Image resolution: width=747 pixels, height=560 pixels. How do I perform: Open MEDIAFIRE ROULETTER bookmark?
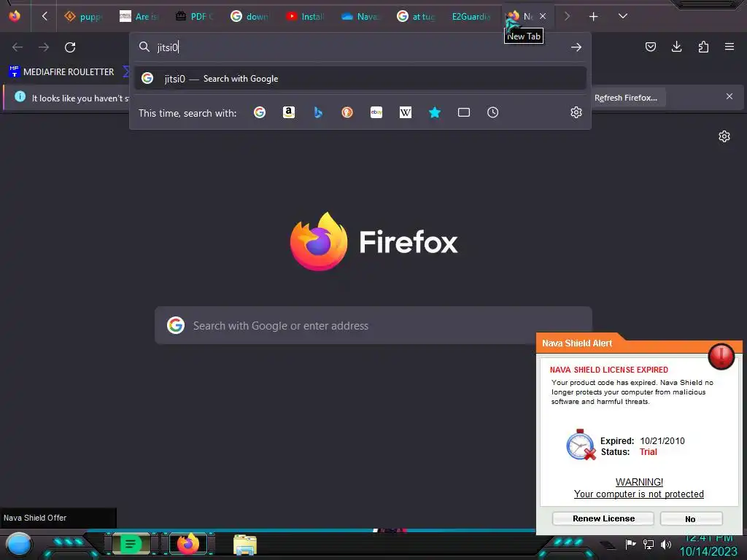point(61,72)
